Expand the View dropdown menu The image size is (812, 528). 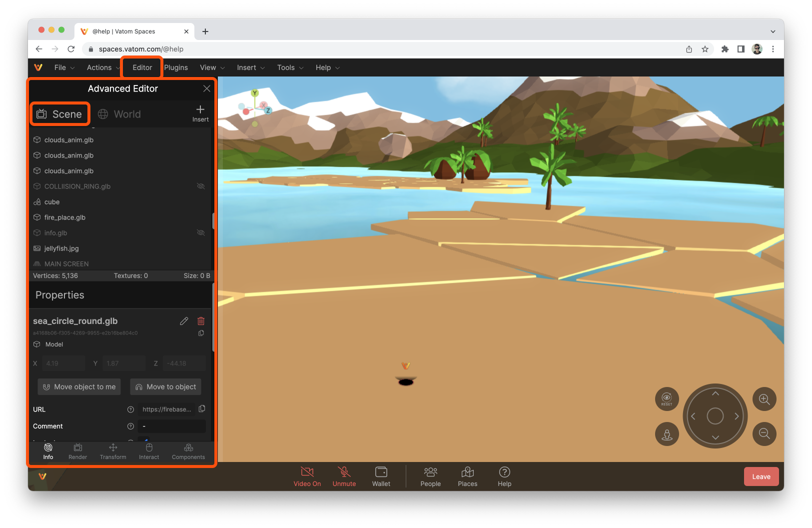212,67
